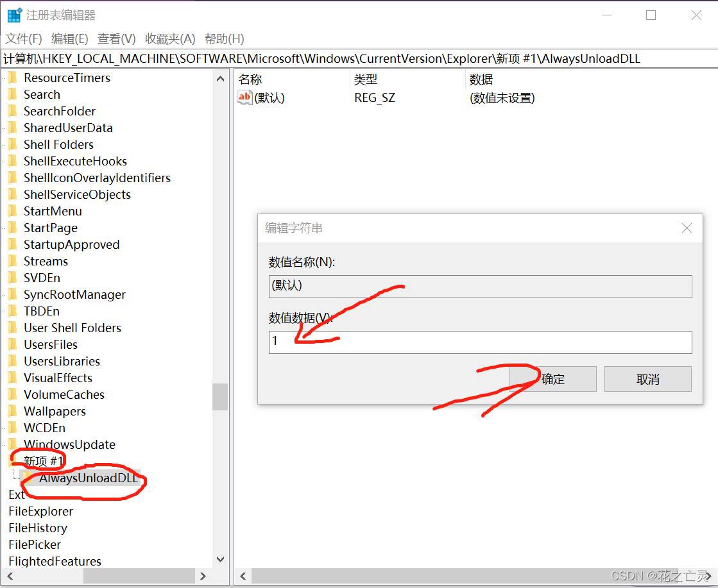Open the 收藏夹 menu

coord(169,38)
